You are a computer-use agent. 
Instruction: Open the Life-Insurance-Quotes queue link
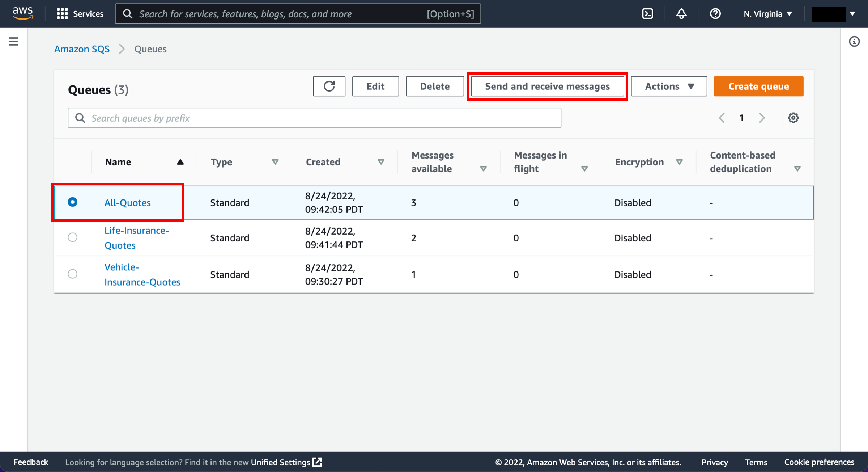coord(136,237)
